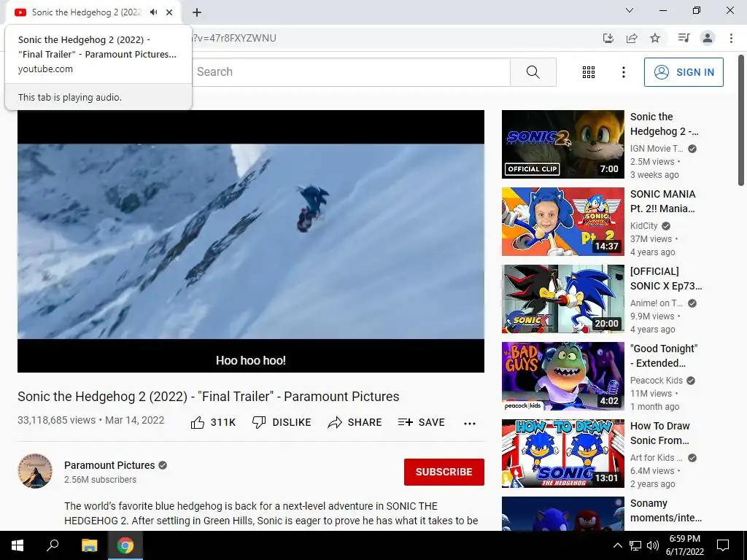Open the Paramount Pictures channel avatar

[x=35, y=471]
